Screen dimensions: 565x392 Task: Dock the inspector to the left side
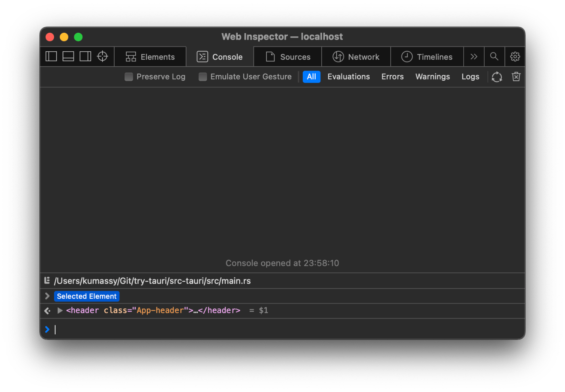click(x=51, y=57)
